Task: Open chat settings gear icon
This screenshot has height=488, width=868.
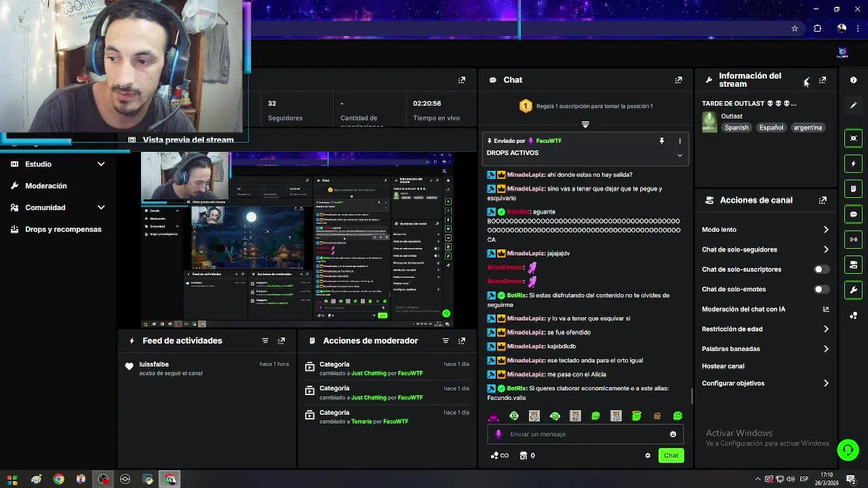Action: click(648, 455)
